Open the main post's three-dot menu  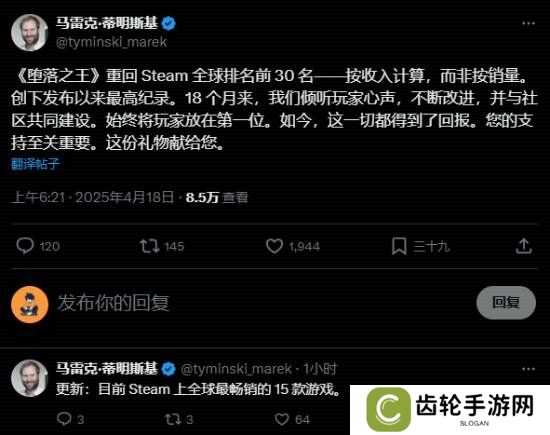click(x=528, y=24)
